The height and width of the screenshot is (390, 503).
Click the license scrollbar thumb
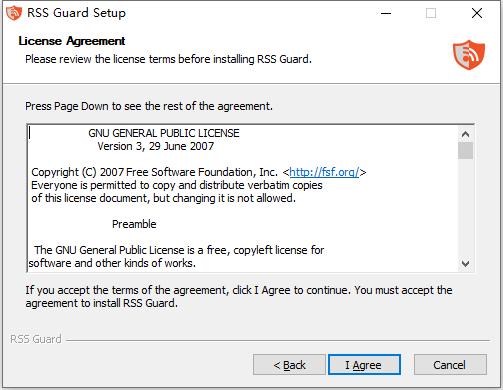465,151
